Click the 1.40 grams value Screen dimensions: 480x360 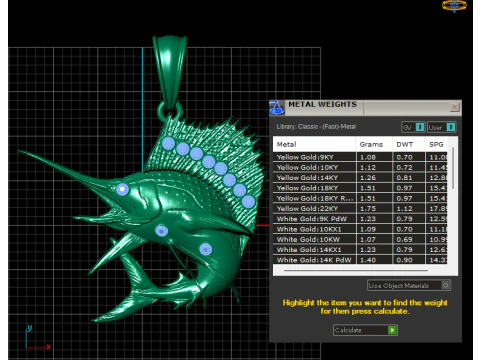coord(368,260)
